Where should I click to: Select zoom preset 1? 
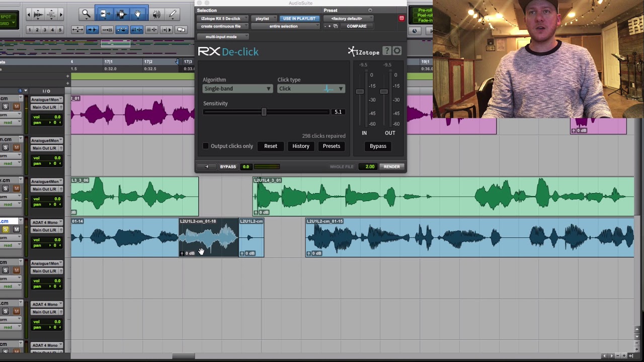pos(30,30)
